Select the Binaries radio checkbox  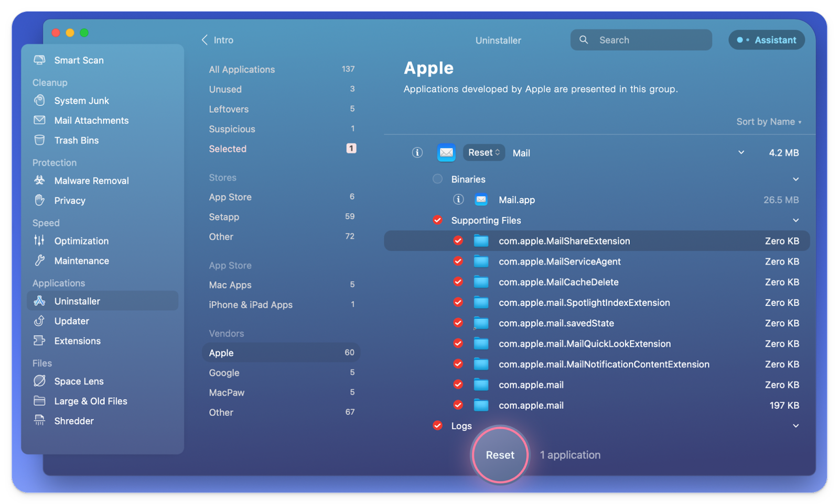coord(437,179)
